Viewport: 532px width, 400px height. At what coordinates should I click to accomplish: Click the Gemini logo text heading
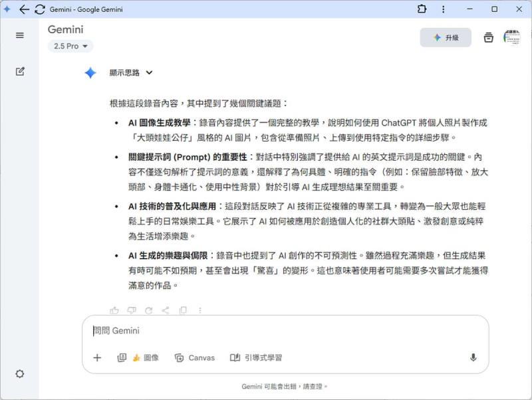coord(65,29)
